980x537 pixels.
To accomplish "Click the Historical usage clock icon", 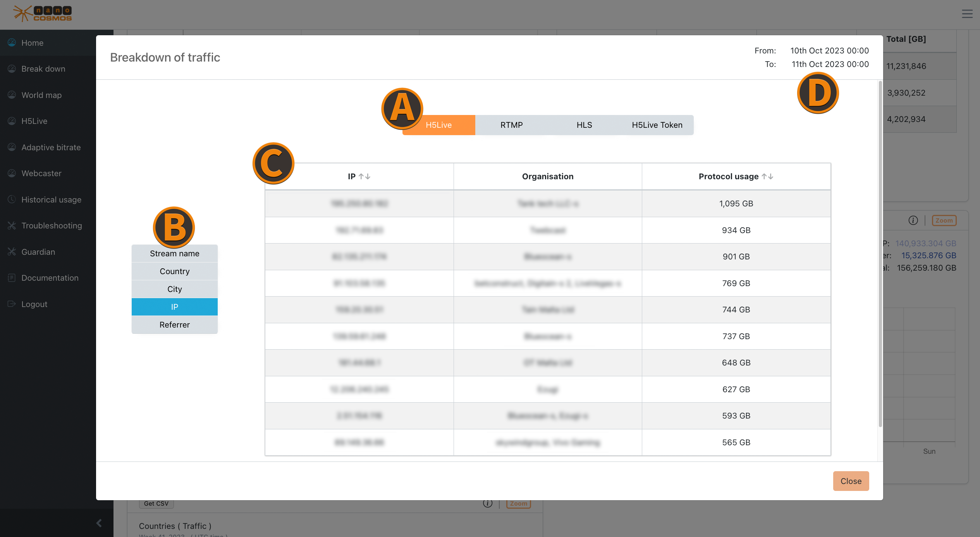I will pos(12,199).
